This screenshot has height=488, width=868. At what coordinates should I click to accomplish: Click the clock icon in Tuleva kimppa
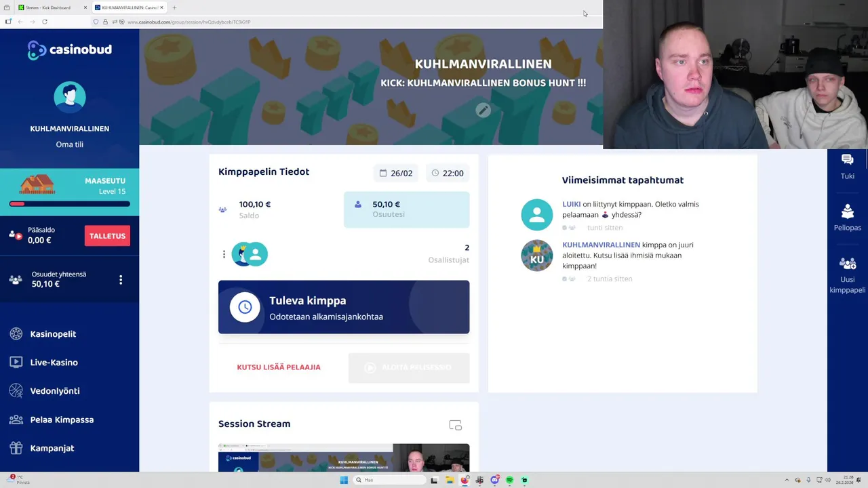(x=245, y=307)
